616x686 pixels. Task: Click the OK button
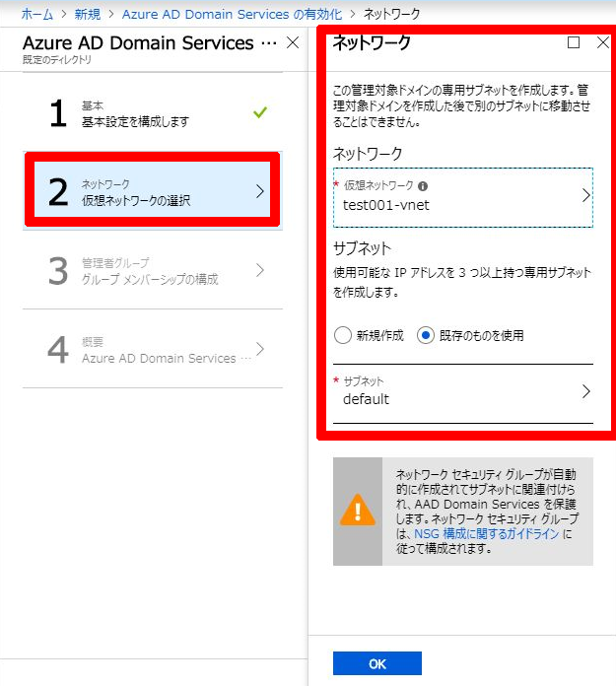pos(377,663)
